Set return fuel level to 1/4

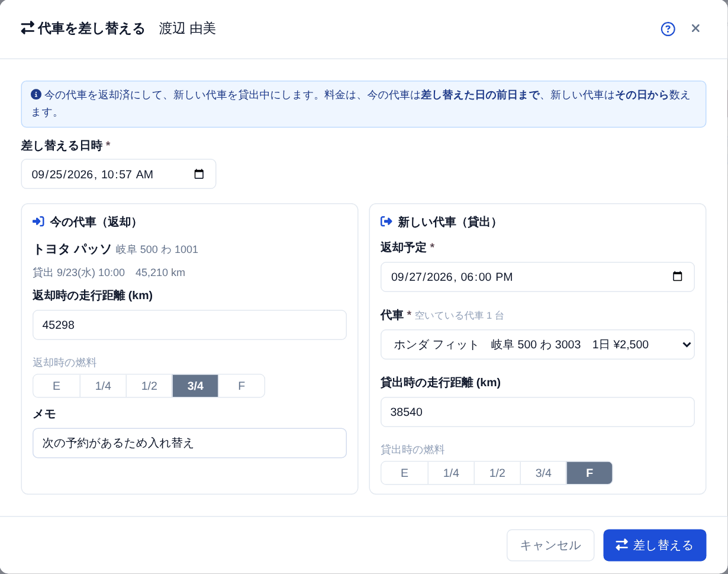point(103,386)
